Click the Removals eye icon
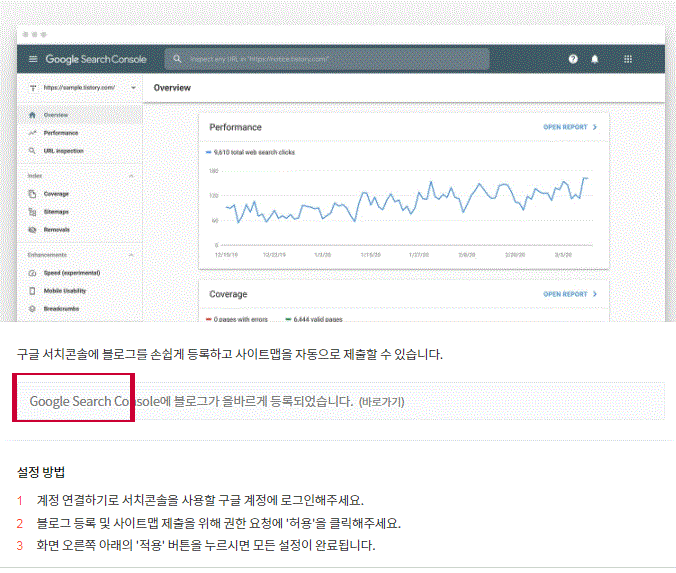 point(32,230)
